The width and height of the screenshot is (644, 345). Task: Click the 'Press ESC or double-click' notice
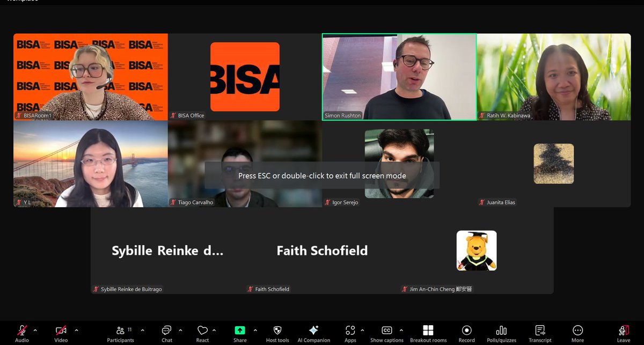point(322,175)
